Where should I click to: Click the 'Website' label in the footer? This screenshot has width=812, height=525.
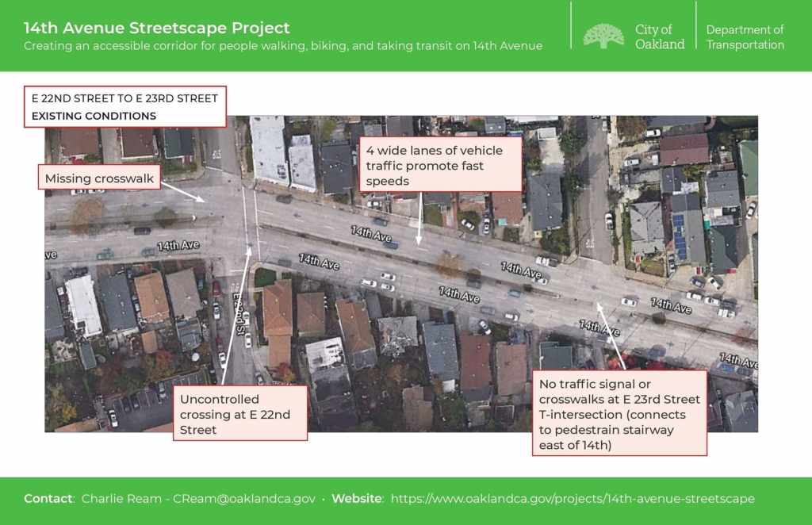click(x=357, y=499)
